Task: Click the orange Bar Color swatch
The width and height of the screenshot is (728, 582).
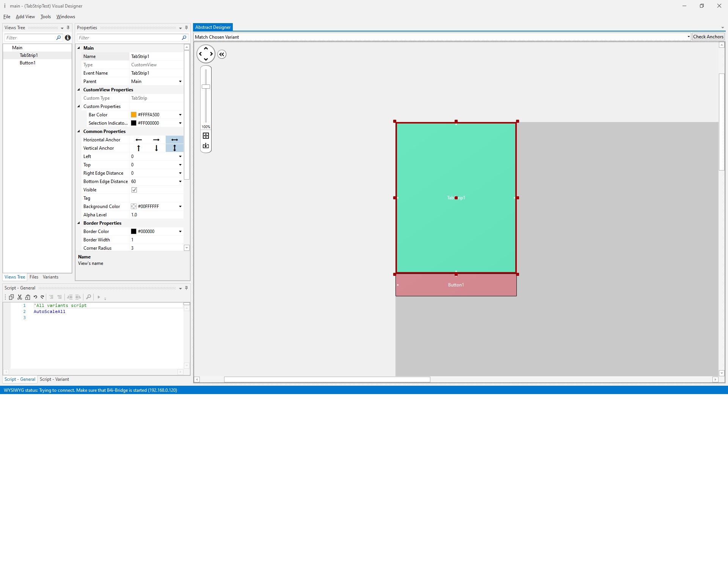Action: (x=133, y=115)
